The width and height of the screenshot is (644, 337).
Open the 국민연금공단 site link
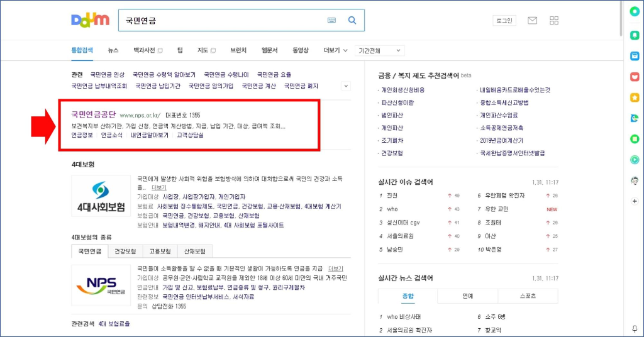click(94, 114)
